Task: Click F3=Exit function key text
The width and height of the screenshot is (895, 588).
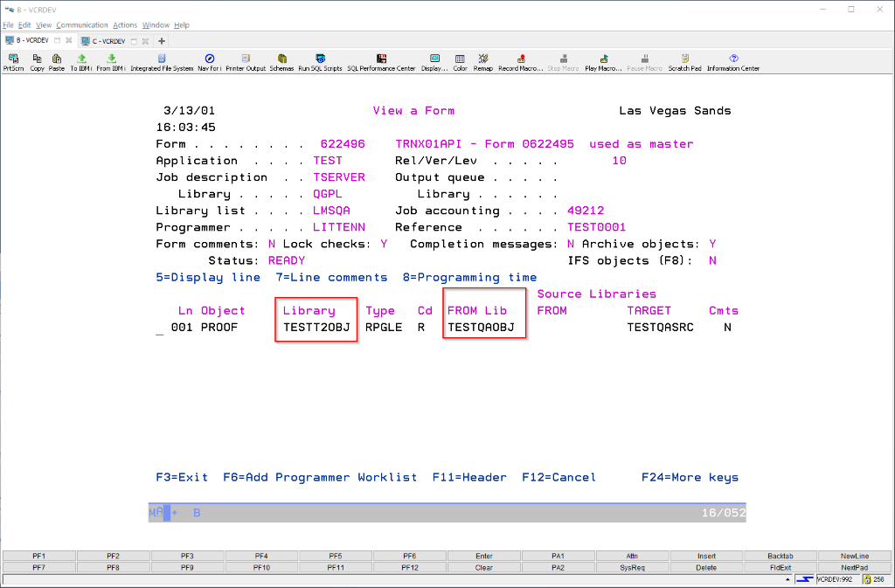Action: point(182,477)
